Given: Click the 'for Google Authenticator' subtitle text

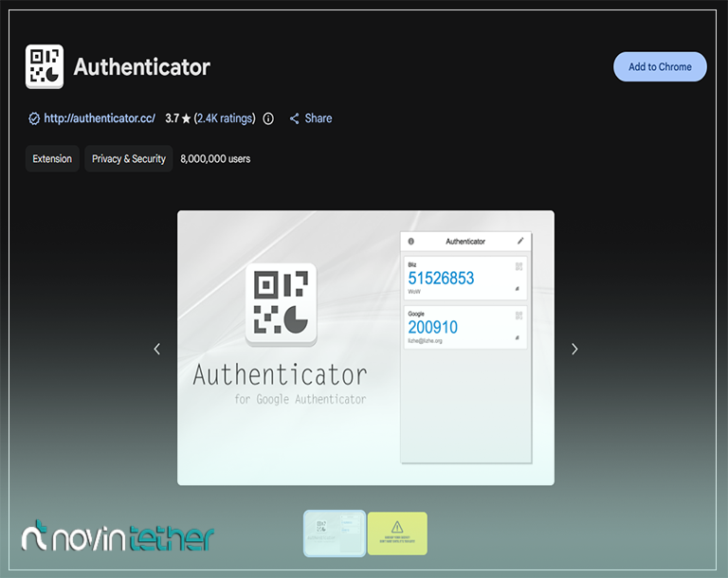Looking at the screenshot, I should point(300,399).
